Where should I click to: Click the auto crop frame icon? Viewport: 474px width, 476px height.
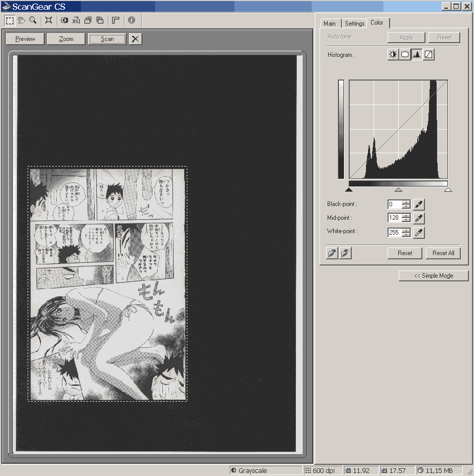pos(49,20)
